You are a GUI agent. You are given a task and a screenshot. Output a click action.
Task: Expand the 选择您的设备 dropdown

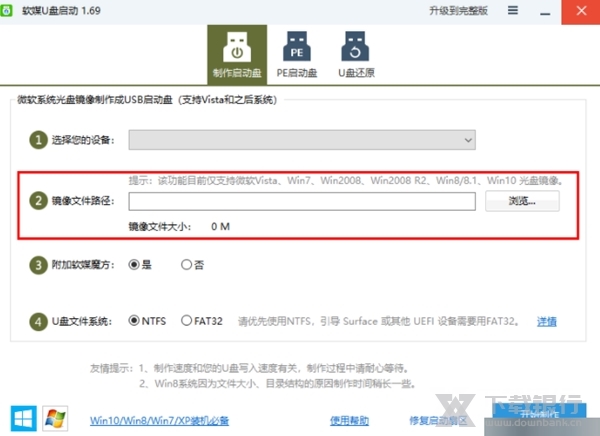[x=302, y=140]
